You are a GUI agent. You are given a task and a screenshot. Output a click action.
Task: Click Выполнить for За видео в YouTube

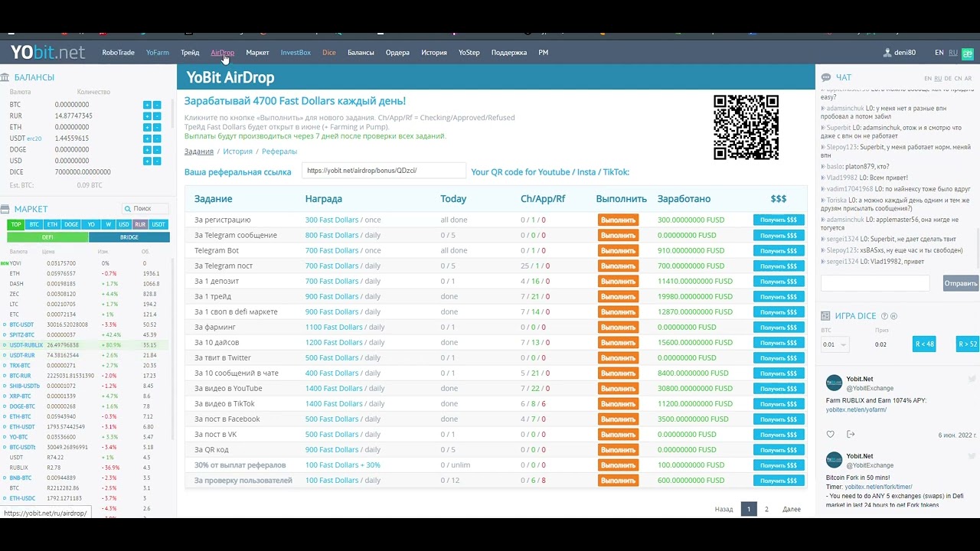618,388
